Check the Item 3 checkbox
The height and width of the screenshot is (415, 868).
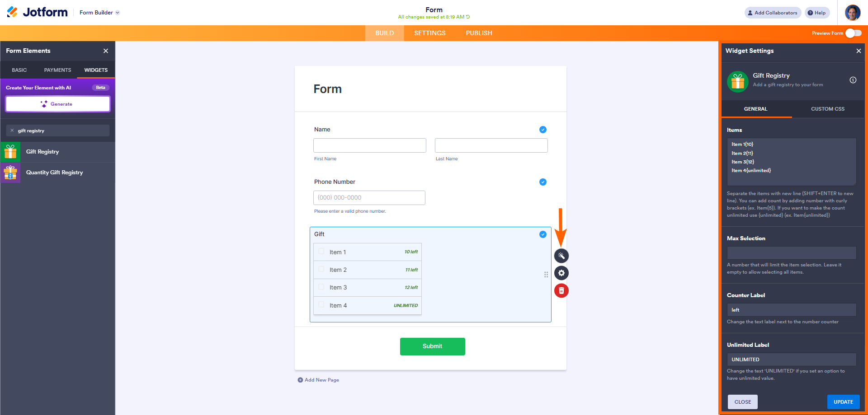point(321,287)
